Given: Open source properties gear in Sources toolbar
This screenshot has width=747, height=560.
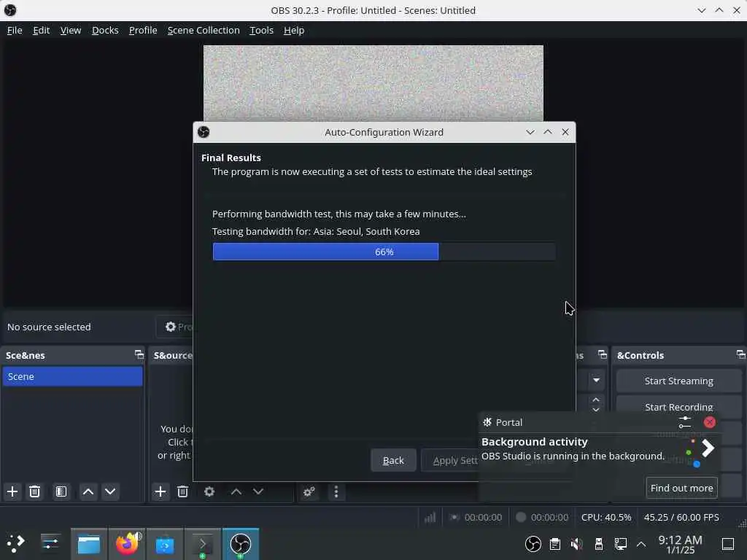Looking at the screenshot, I should pyautogui.click(x=209, y=491).
